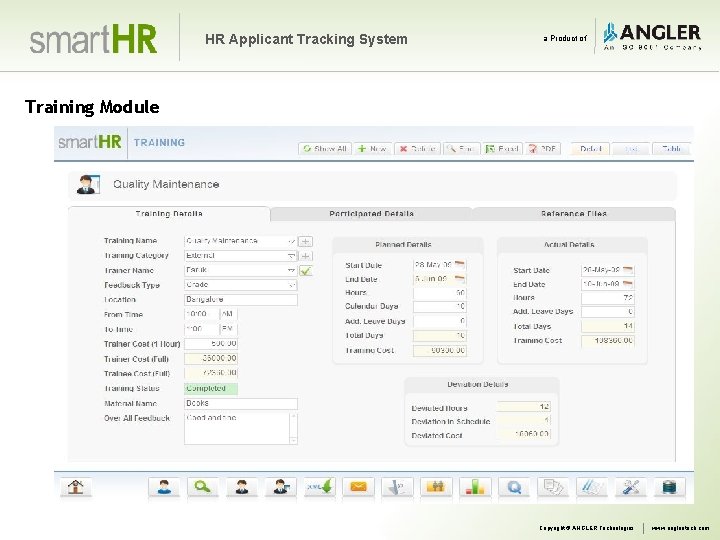Image resolution: width=720 pixels, height=540 pixels.
Task: Click the stacked documents icon
Action: click(x=553, y=487)
